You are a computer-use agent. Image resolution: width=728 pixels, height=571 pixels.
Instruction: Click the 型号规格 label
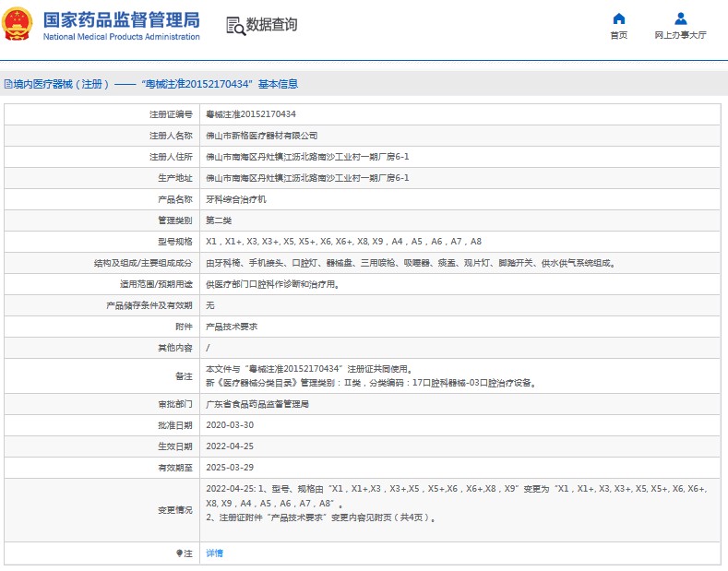pyautogui.click(x=175, y=242)
